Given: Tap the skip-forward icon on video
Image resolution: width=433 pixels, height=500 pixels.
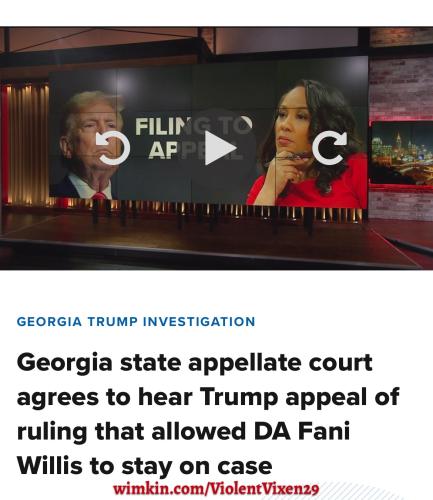Looking at the screenshot, I should (x=329, y=148).
